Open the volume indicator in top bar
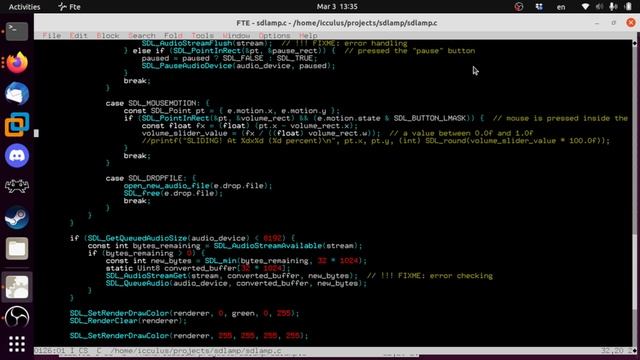 pos(599,7)
